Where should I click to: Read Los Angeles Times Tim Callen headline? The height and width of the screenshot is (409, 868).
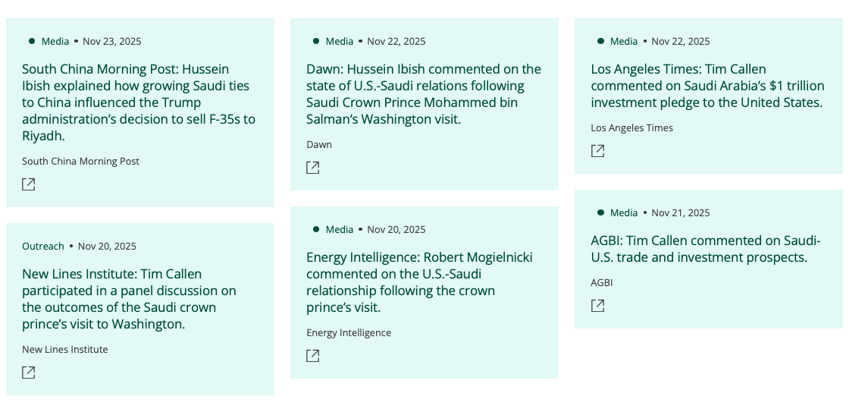tap(707, 86)
